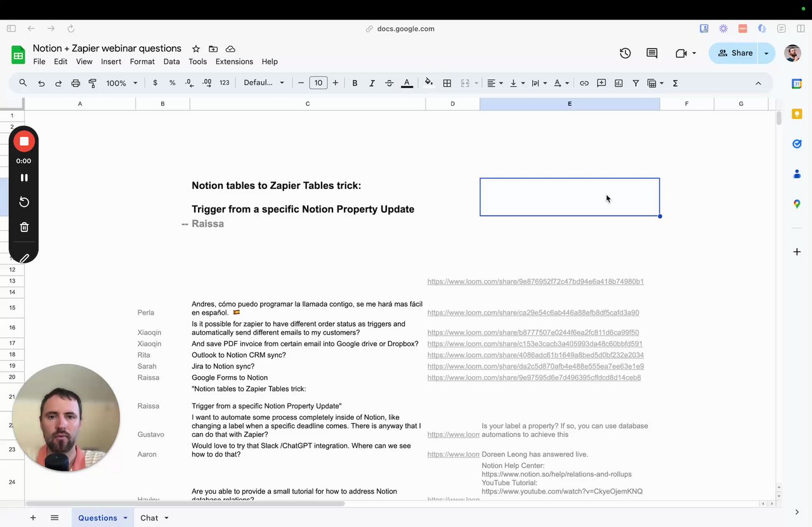Open the Format menu
Viewport: 812px width, 527px height.
click(x=142, y=62)
